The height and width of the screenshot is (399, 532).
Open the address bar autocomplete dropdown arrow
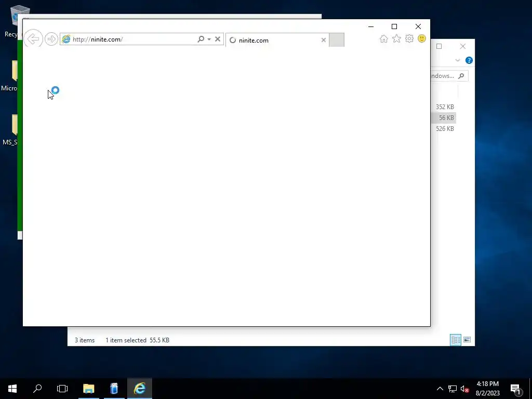pos(209,39)
